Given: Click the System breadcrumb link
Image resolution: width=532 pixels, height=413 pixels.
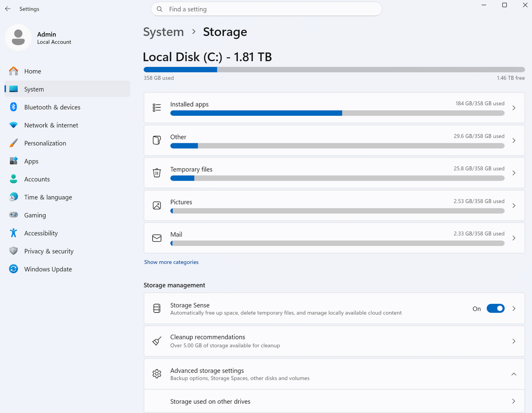Looking at the screenshot, I should point(163,32).
